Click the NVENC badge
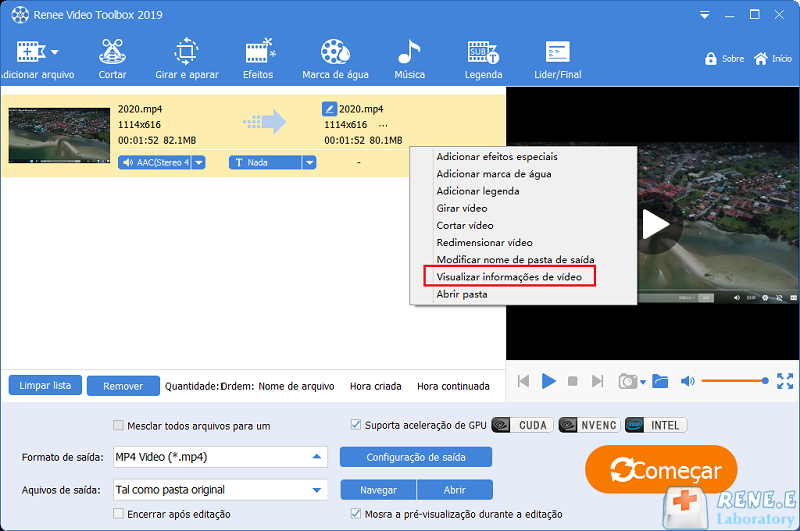Image resolution: width=800 pixels, height=531 pixels. 589,425
